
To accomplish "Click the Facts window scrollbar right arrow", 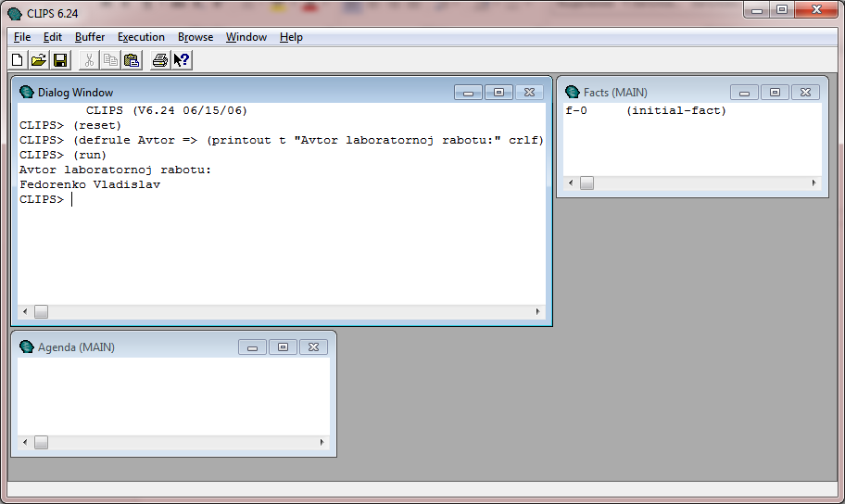I will (x=813, y=183).
